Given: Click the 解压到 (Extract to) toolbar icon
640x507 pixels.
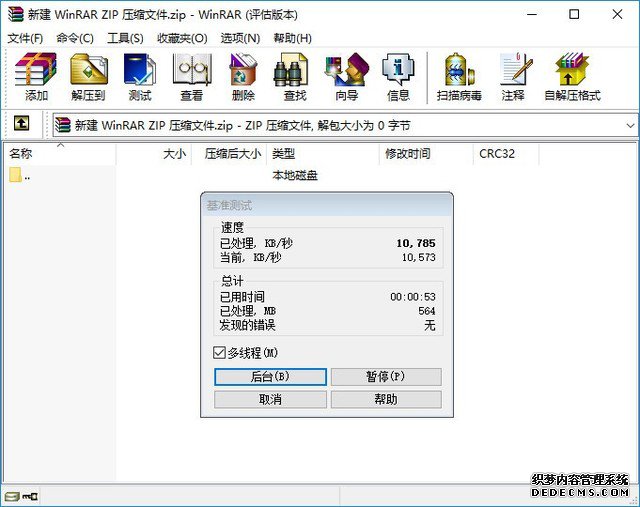Looking at the screenshot, I should 89,69.
